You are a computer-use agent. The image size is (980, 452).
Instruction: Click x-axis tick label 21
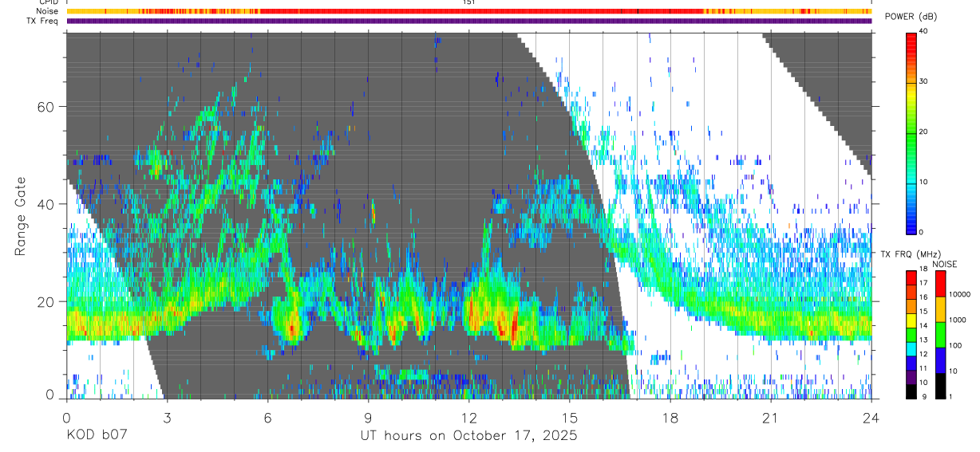click(770, 417)
